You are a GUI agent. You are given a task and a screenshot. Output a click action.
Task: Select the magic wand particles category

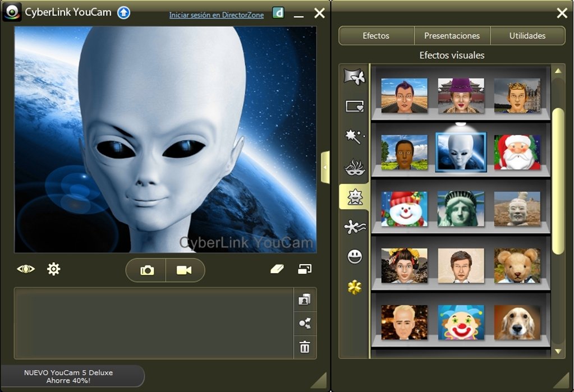coord(355,136)
